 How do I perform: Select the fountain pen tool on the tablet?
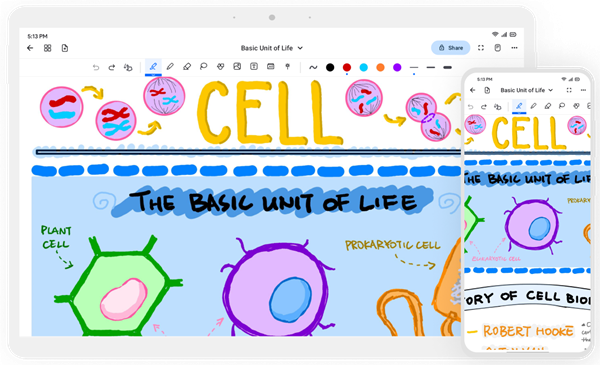click(153, 67)
